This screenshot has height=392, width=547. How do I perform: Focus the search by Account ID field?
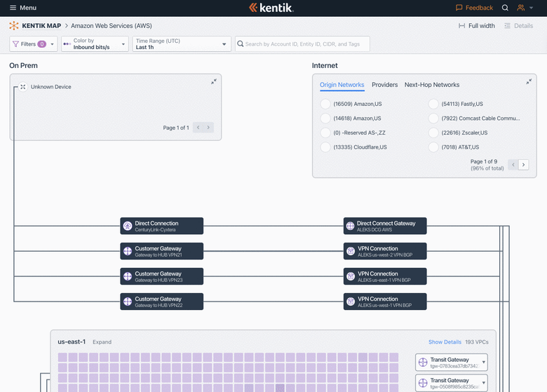[302, 44]
